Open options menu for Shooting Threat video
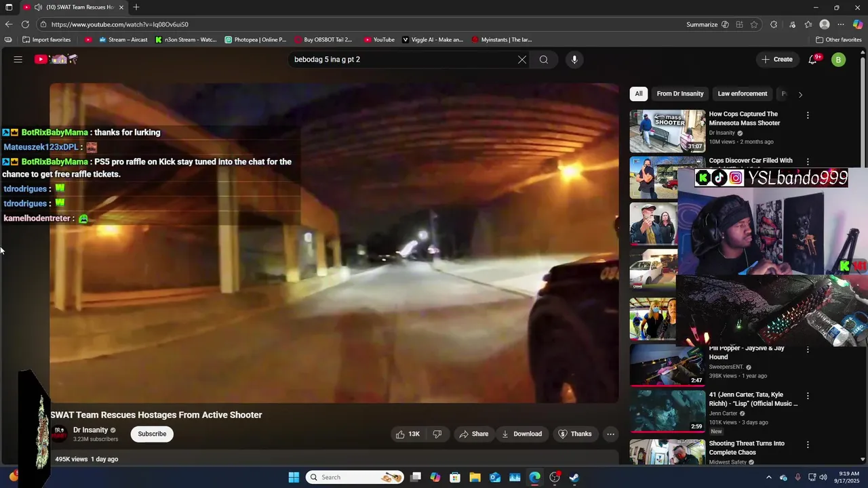This screenshot has height=488, width=868. click(x=808, y=445)
